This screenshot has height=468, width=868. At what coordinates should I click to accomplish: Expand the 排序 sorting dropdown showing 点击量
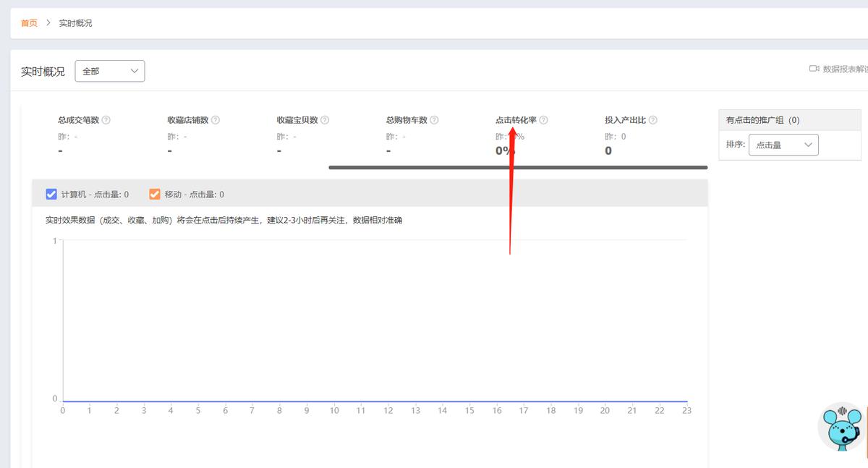pos(783,145)
